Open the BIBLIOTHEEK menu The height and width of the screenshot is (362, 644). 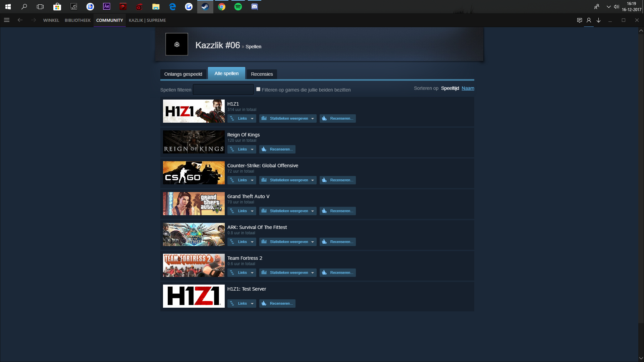click(x=77, y=20)
